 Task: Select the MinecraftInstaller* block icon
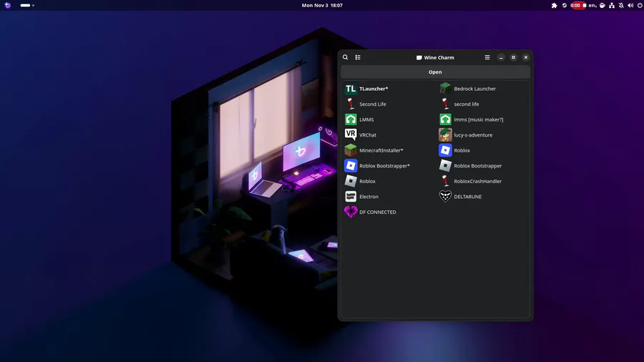pos(351,150)
